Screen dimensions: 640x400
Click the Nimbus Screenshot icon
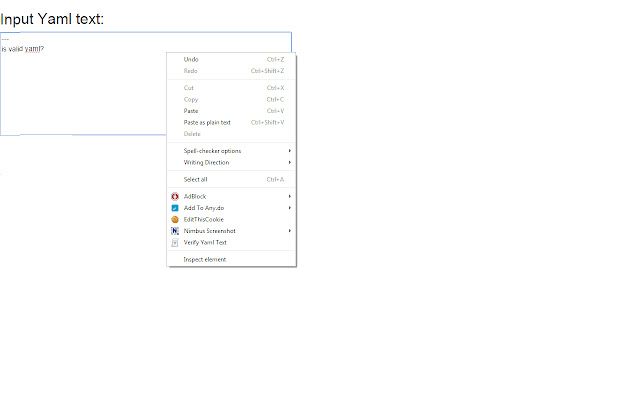tap(175, 231)
